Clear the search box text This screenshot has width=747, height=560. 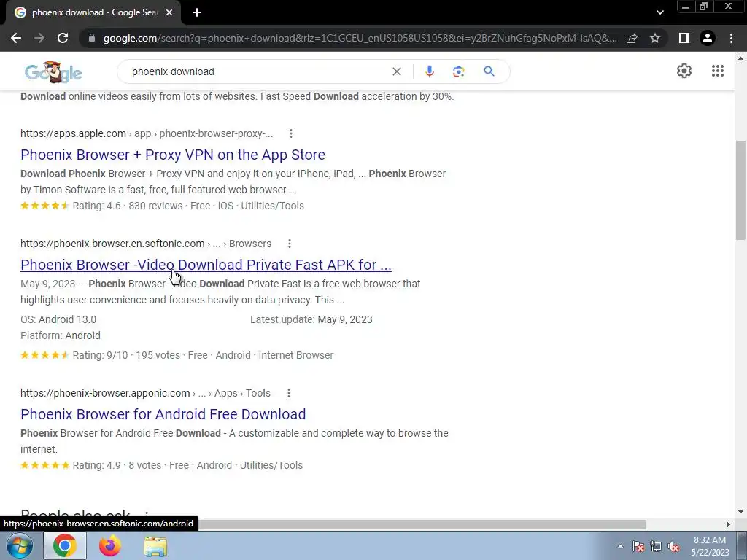[x=396, y=71]
